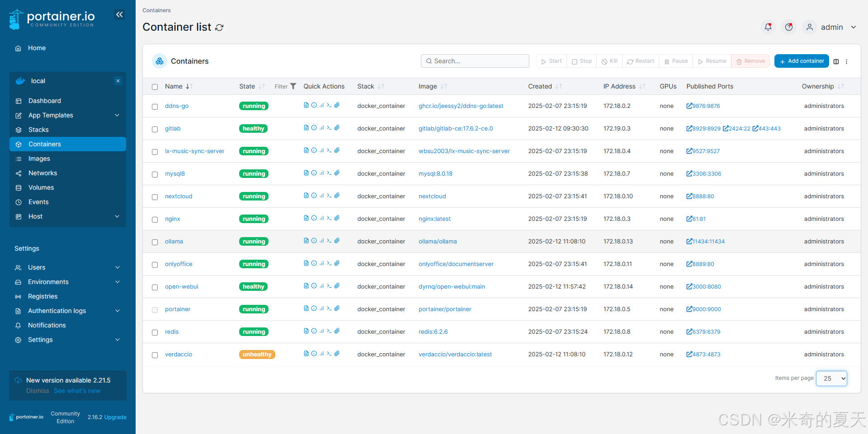Open the table column visibility icon
The width and height of the screenshot is (868, 434).
tap(836, 61)
